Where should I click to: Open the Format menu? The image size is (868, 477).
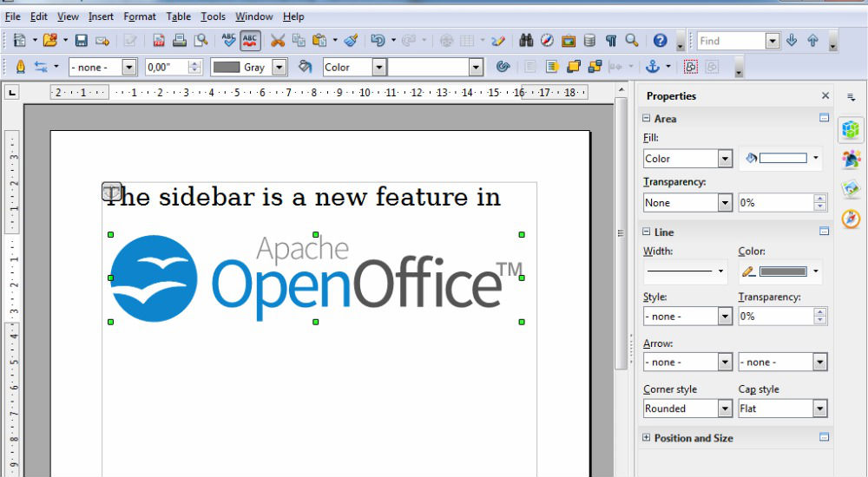[140, 16]
